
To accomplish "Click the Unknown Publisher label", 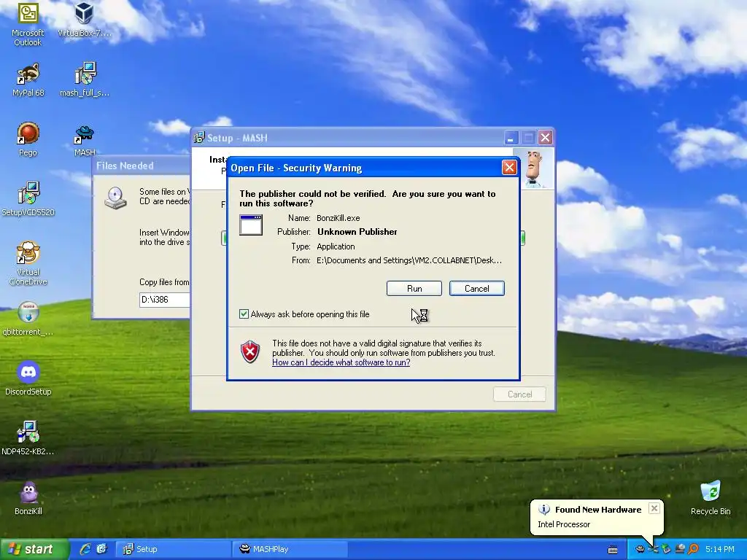I will (x=357, y=232).
